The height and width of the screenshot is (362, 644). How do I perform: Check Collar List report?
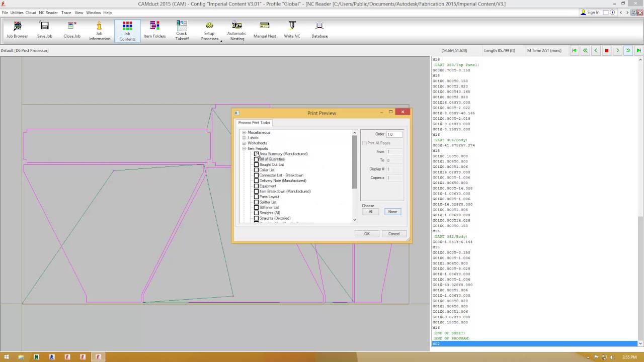(256, 170)
